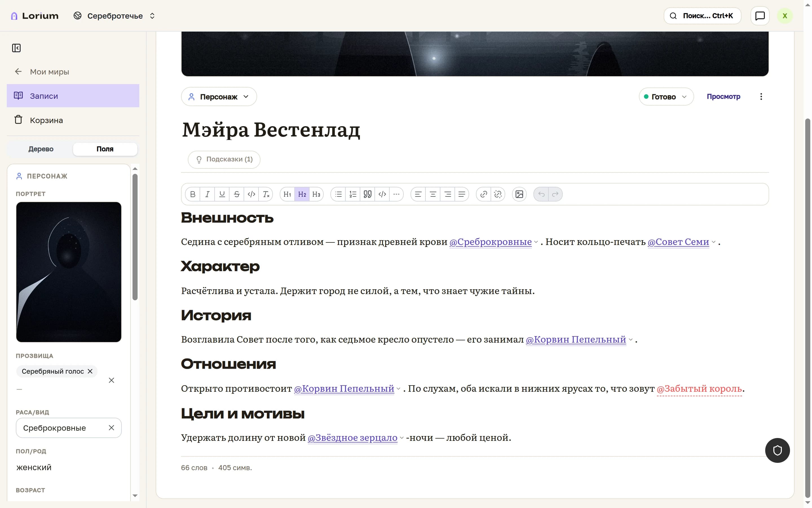Insert code block

point(382,194)
